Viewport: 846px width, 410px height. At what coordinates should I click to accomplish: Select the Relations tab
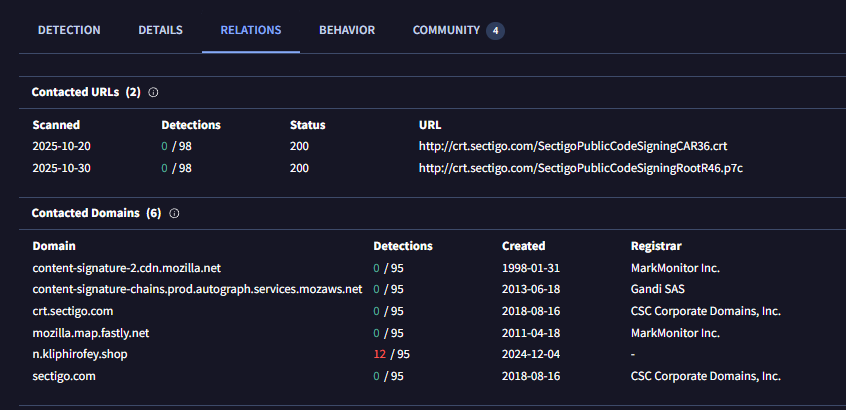click(251, 30)
